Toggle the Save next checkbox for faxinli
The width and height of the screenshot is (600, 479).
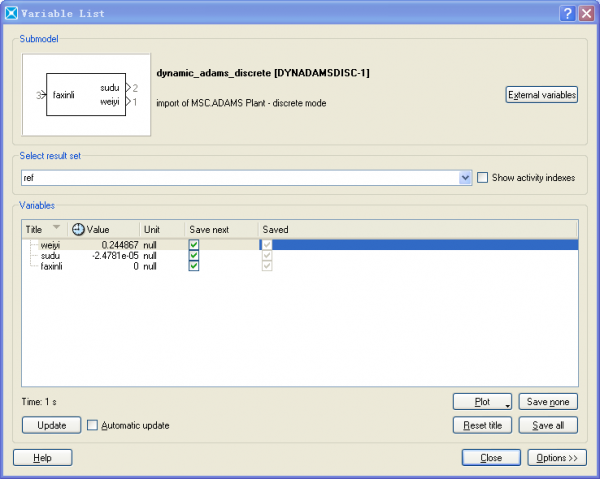click(x=194, y=266)
